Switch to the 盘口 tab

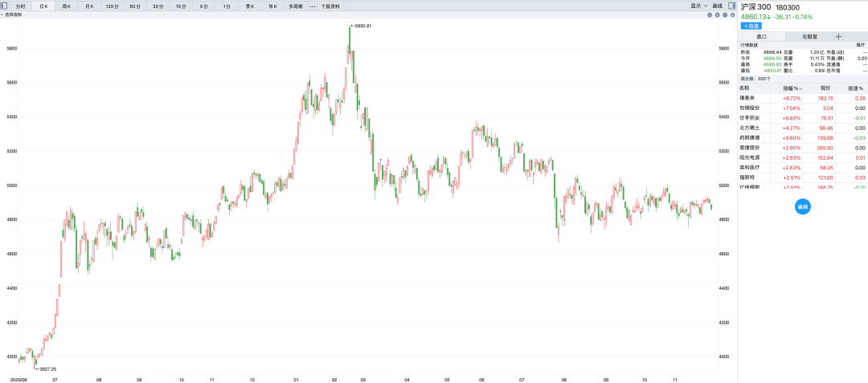coord(761,36)
